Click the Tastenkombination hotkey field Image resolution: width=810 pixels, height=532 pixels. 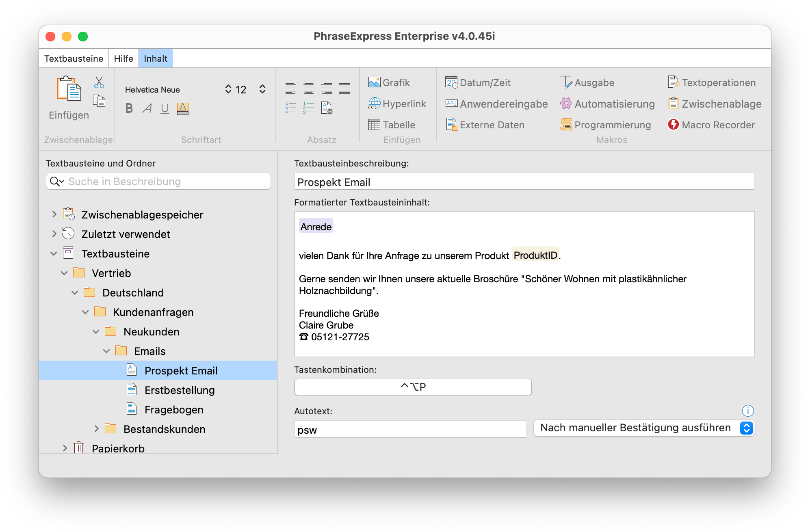(x=413, y=387)
